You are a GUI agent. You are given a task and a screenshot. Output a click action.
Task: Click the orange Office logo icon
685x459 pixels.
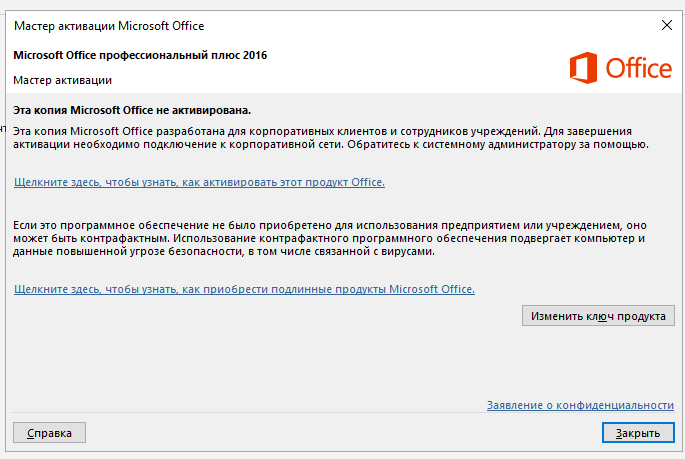583,68
